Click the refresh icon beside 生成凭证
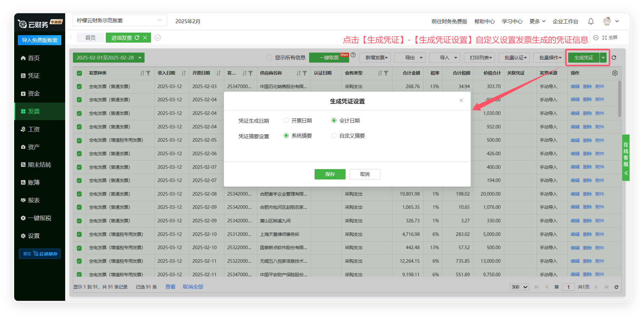This screenshot has height=315, width=644. [x=614, y=58]
